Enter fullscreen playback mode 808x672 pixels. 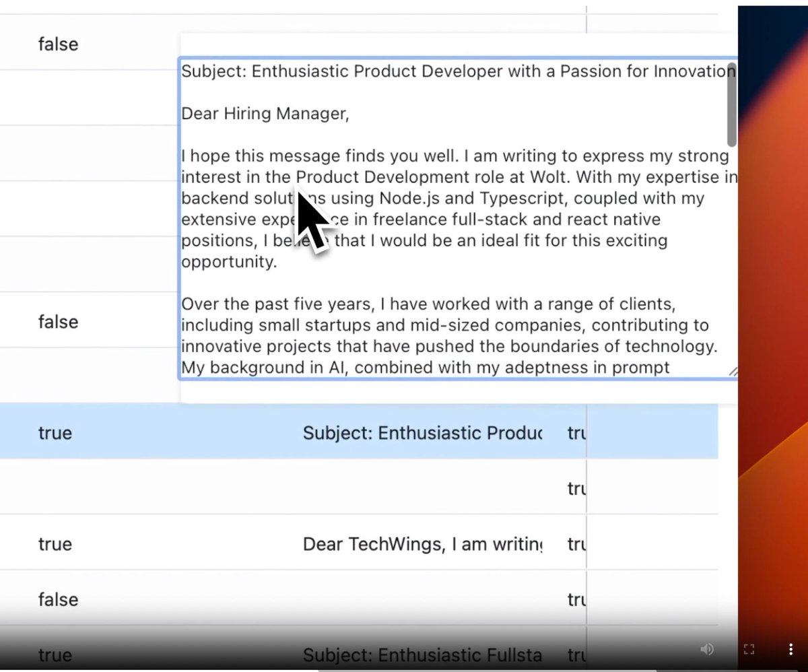coord(749,649)
